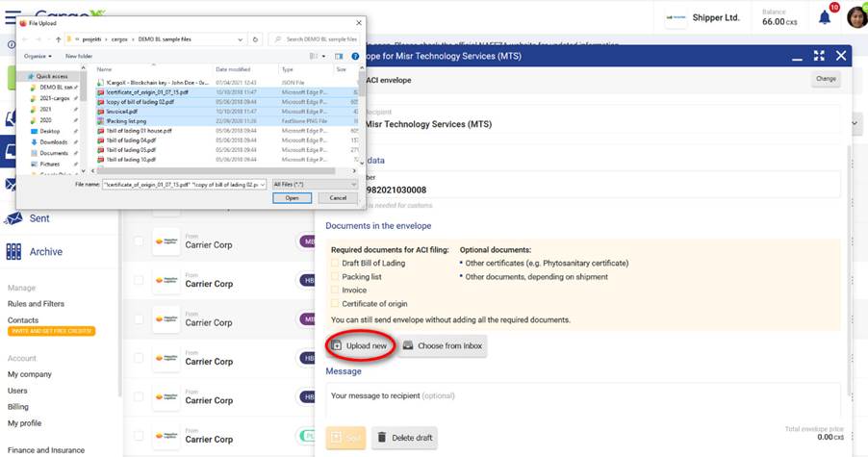Image resolution: width=868 pixels, height=457 pixels.
Task: Open notifications bell with 10 badge
Action: click(x=825, y=17)
